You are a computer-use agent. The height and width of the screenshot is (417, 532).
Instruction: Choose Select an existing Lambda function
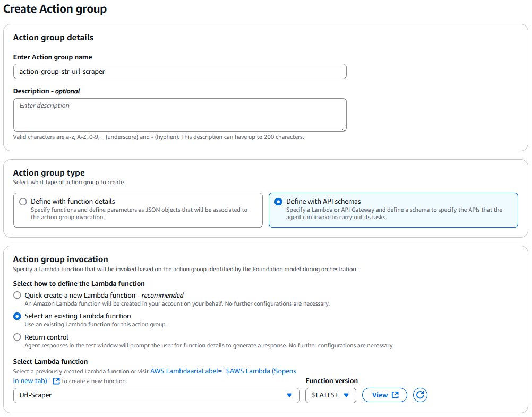coord(17,316)
